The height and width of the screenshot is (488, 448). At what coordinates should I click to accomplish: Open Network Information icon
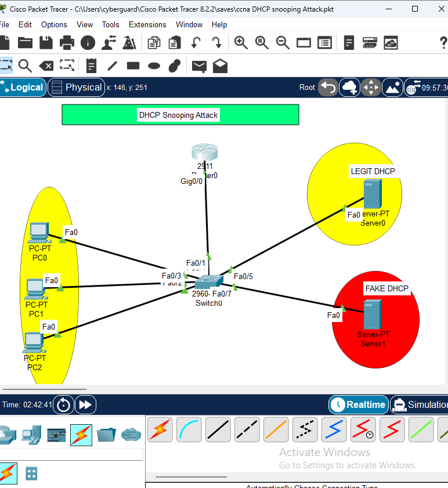pos(88,42)
